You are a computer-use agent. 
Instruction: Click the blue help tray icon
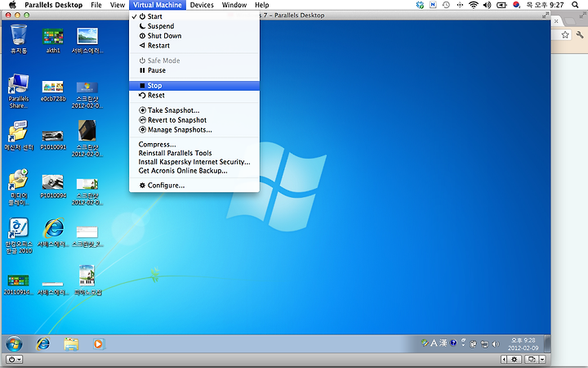coord(453,343)
